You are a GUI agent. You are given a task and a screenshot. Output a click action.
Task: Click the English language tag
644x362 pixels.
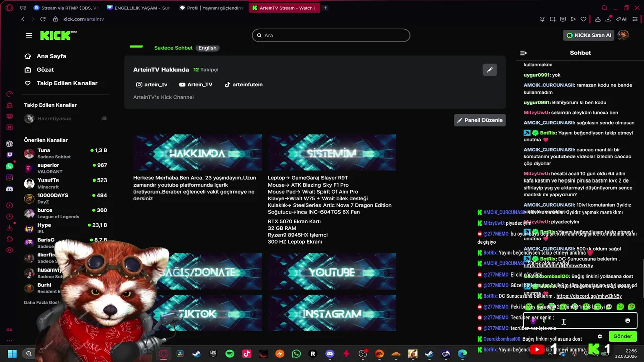(207, 48)
